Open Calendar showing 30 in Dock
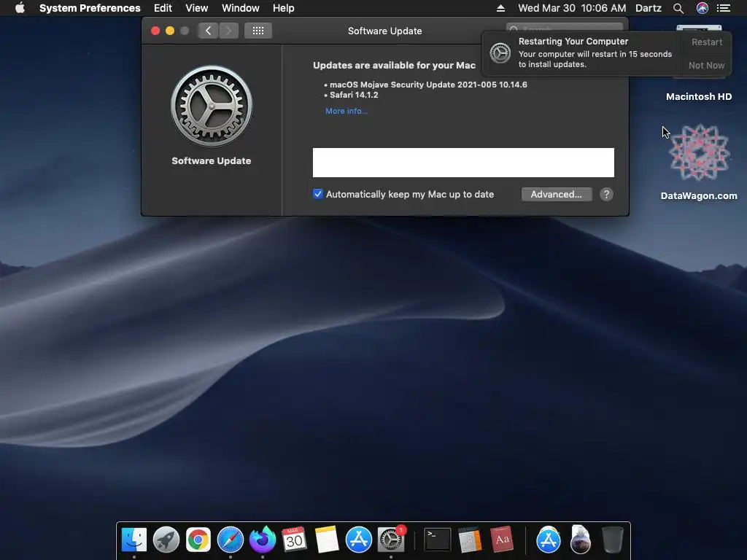The image size is (747, 560). pos(294,540)
